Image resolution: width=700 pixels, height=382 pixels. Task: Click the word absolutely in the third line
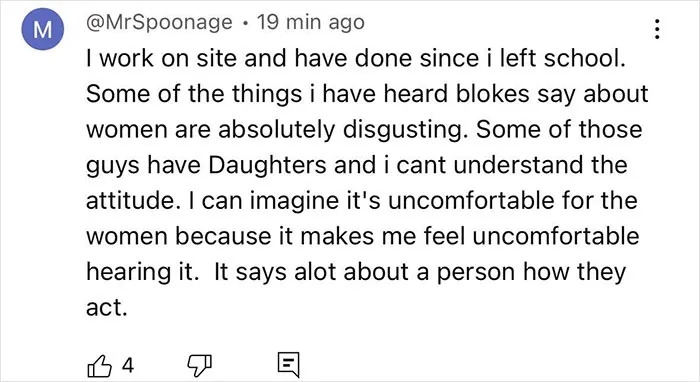click(x=276, y=131)
